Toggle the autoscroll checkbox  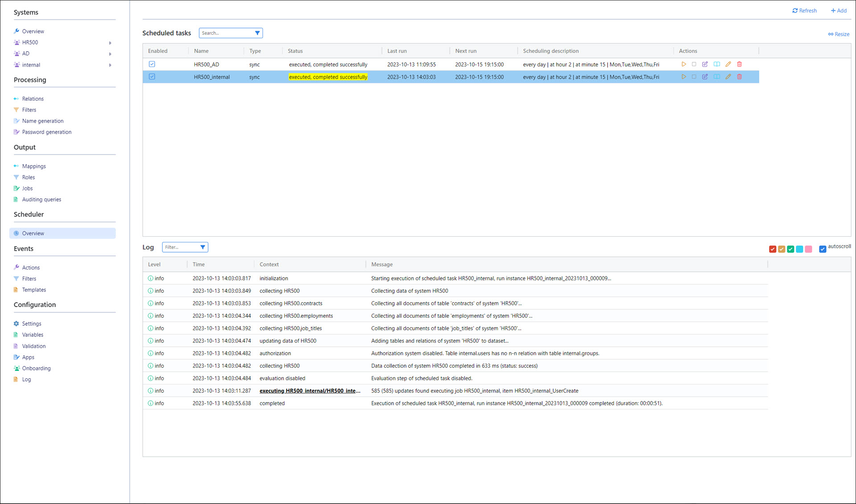[x=823, y=249]
